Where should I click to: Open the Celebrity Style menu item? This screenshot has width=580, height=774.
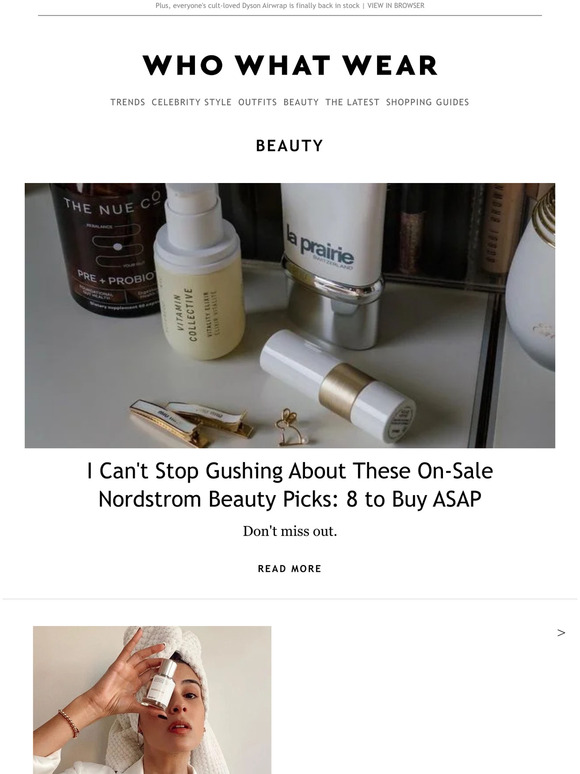[x=192, y=102]
